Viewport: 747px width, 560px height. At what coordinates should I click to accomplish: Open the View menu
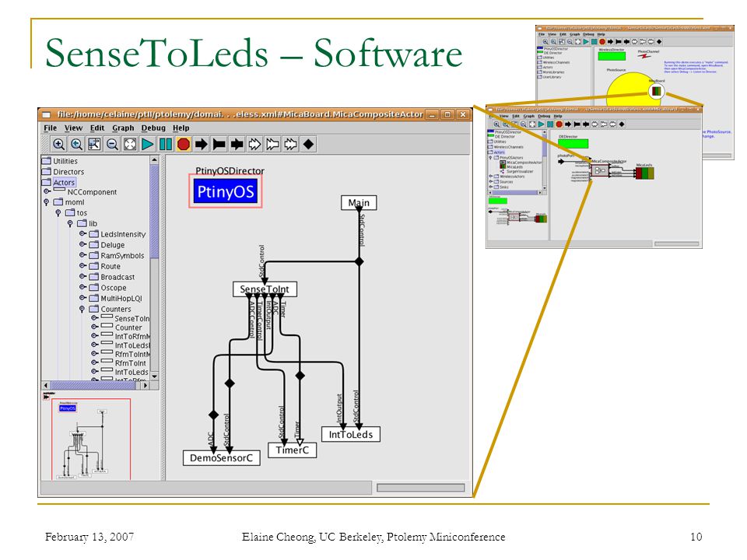73,128
